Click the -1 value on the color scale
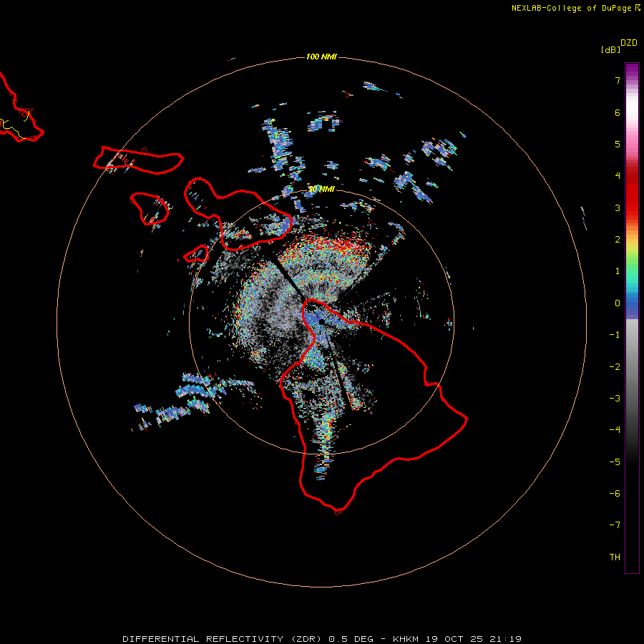The image size is (644, 644). [x=615, y=335]
